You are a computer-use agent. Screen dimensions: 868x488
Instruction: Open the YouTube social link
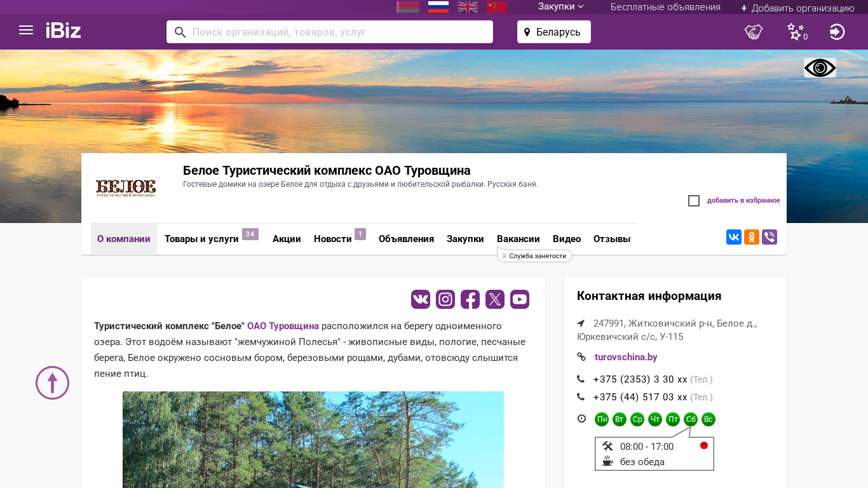pyautogui.click(x=520, y=299)
